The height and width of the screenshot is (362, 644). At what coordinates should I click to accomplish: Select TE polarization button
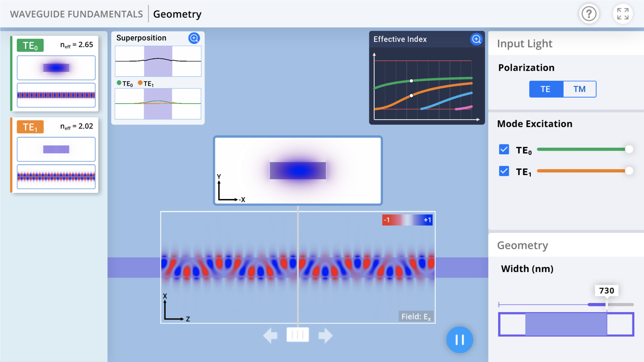546,89
